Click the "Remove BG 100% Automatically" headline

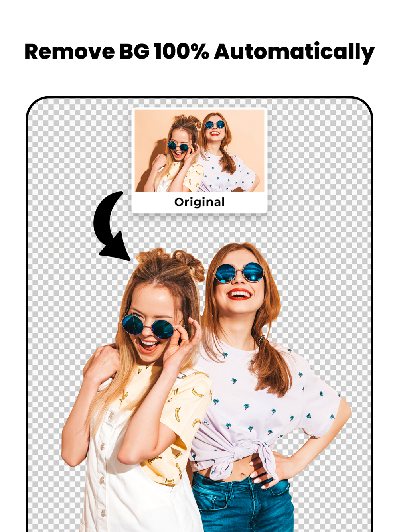199,52
